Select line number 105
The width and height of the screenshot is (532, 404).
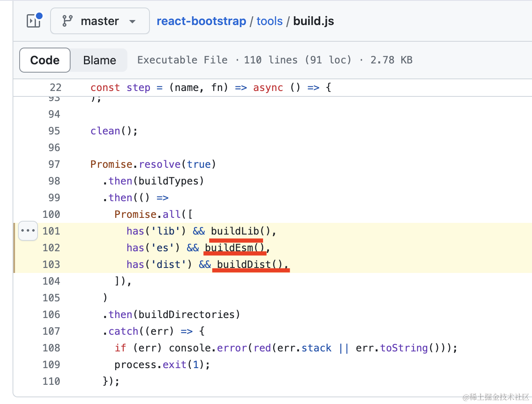(x=51, y=298)
